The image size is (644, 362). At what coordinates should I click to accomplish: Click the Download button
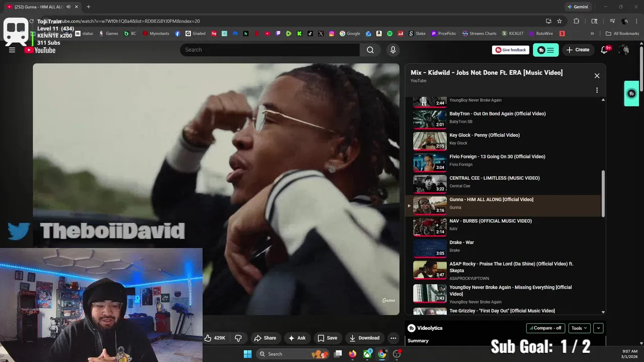click(365, 338)
